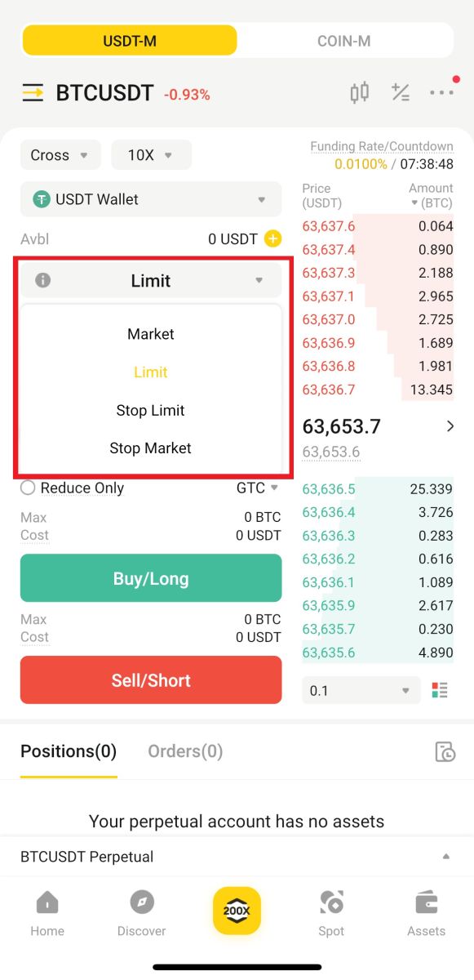
Task: Open the 10X leverage dropdown
Action: point(151,154)
